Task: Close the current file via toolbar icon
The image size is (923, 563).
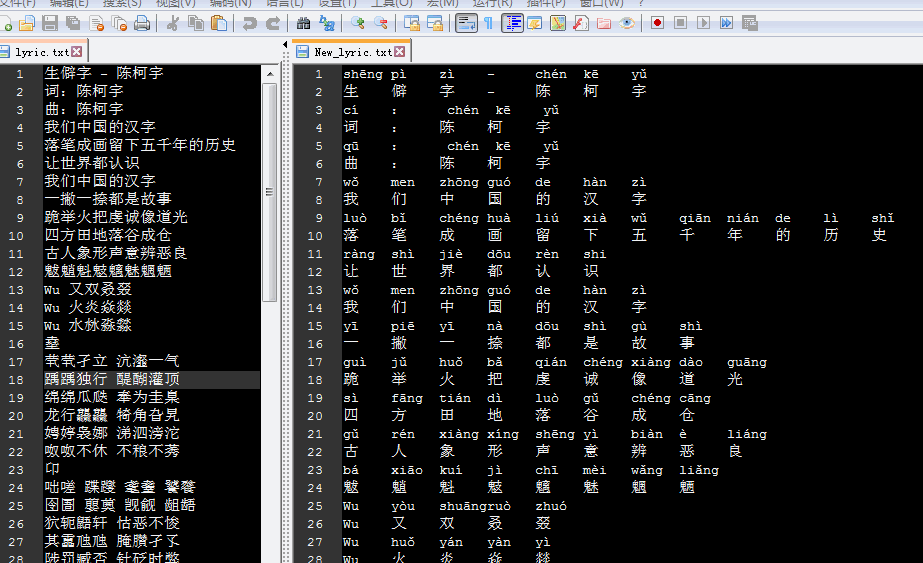Action: click(x=97, y=24)
